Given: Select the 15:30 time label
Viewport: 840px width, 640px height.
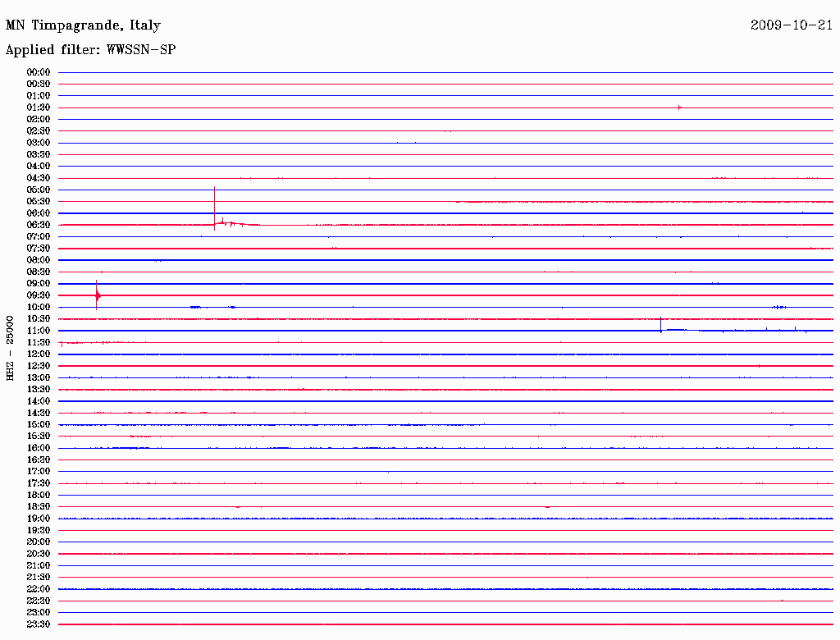Looking at the screenshot, I should pyautogui.click(x=39, y=437).
